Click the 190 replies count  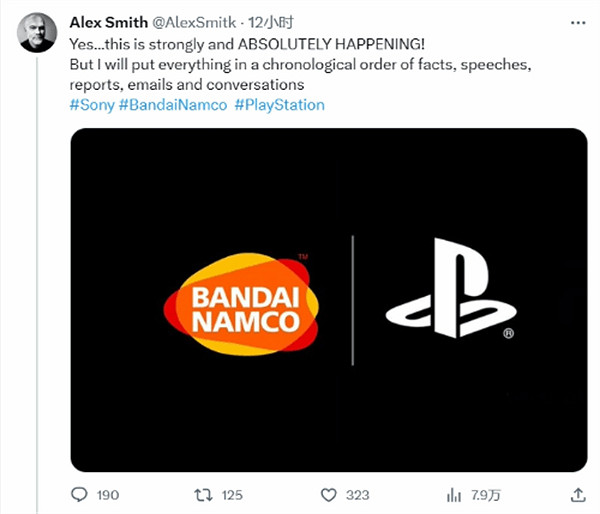pyautogui.click(x=108, y=494)
